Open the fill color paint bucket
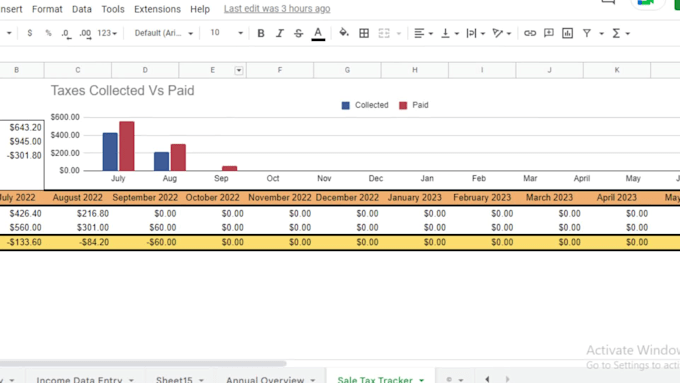Viewport: 680px width, 383px height. tap(344, 33)
